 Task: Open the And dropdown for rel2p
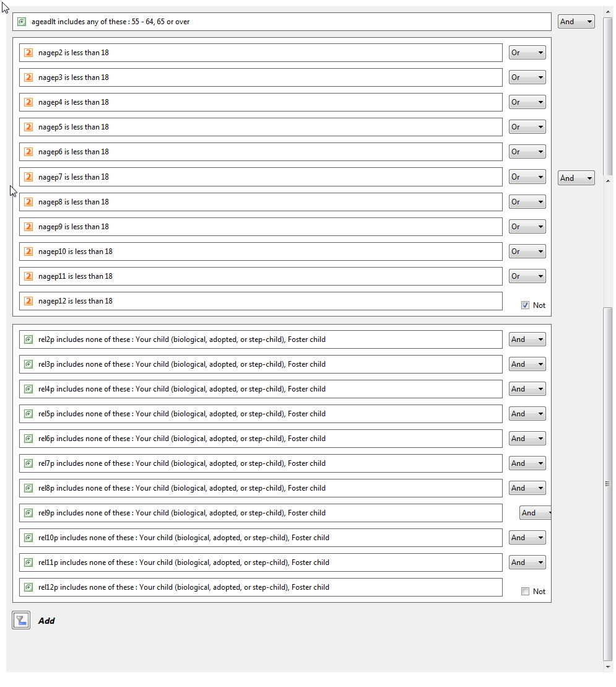pos(527,339)
